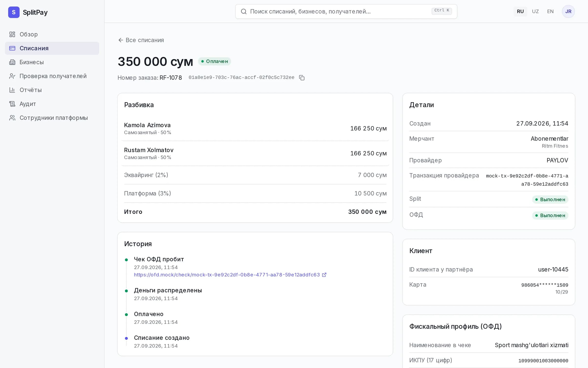588x368 pixels.
Task: Click the Ctrl K shortcut badge
Action: [442, 11]
